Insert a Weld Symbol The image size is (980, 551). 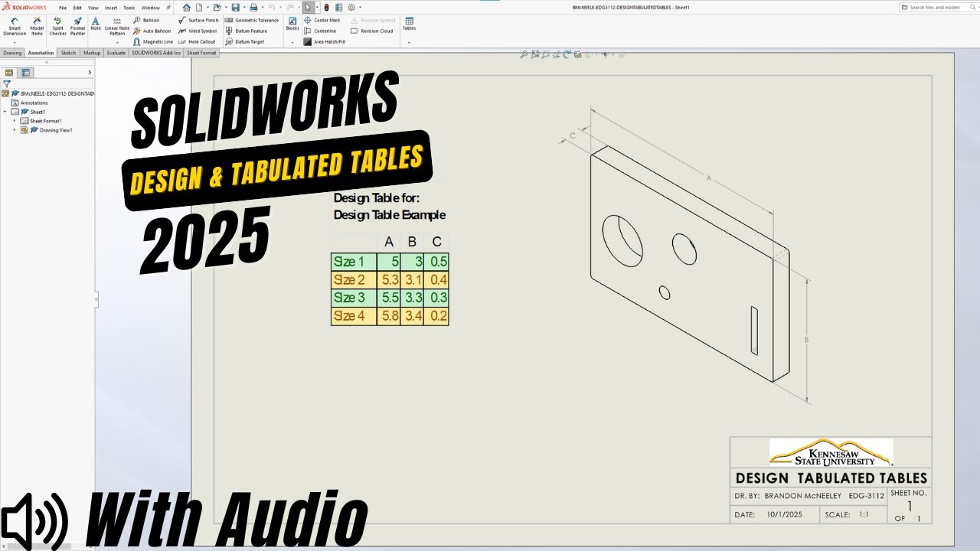tap(198, 31)
